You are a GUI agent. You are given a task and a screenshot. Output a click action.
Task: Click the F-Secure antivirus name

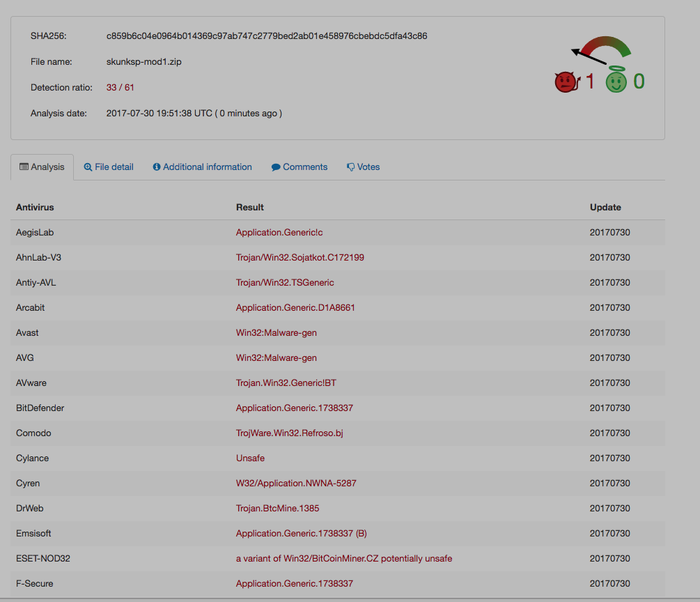tap(34, 584)
